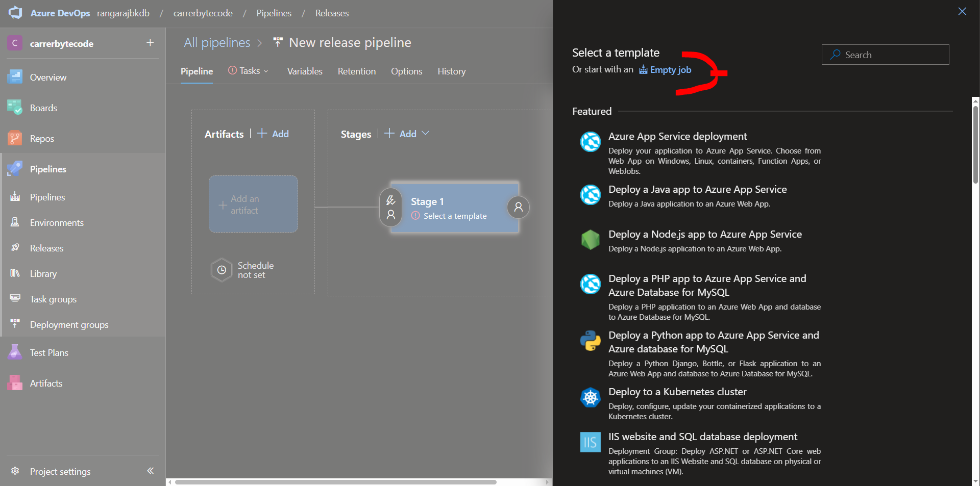Collapse the left sidebar with the chevron

pyautogui.click(x=150, y=471)
